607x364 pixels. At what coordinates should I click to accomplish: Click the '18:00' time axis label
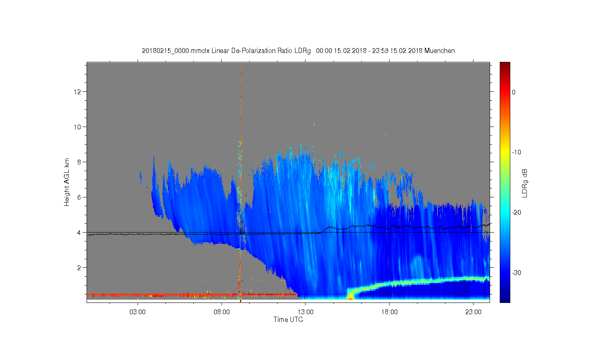(390, 312)
